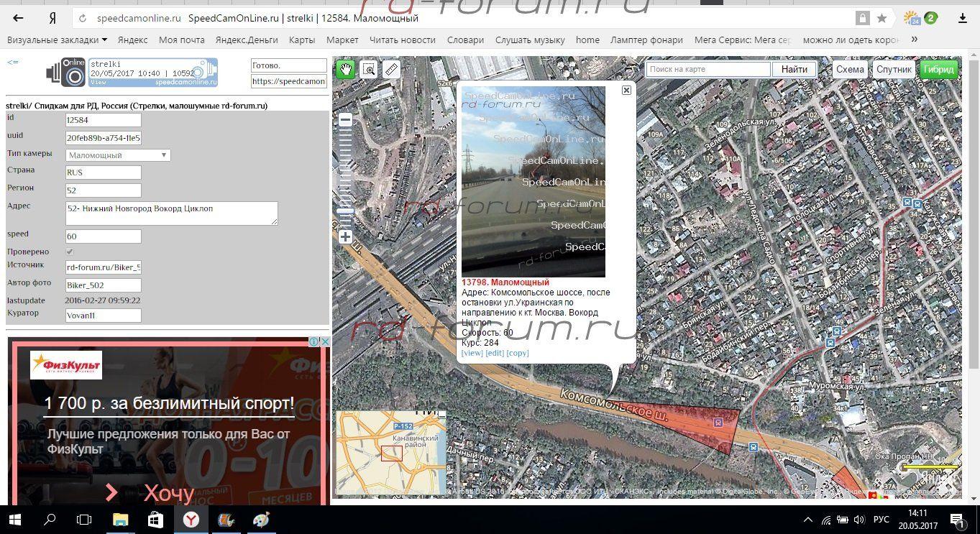The image size is (980, 534).
Task: Open the Тип камеры dropdown
Action: [118, 155]
